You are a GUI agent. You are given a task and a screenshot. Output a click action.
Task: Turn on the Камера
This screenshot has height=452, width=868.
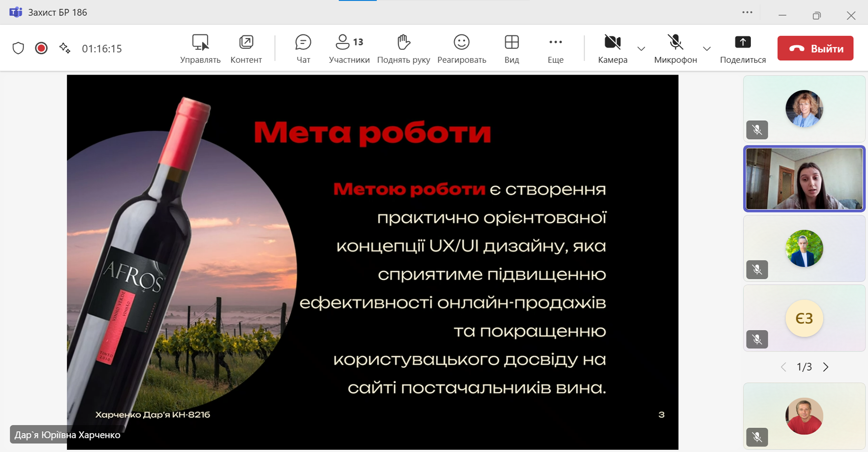click(613, 48)
